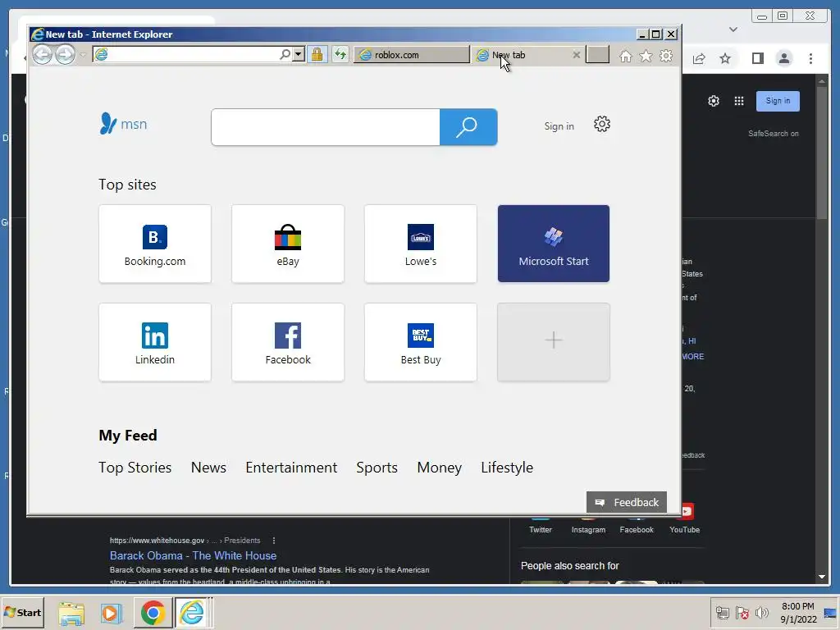The width and height of the screenshot is (840, 630).
Task: Open options dots beside whitehouse.gov result
Action: point(274,541)
